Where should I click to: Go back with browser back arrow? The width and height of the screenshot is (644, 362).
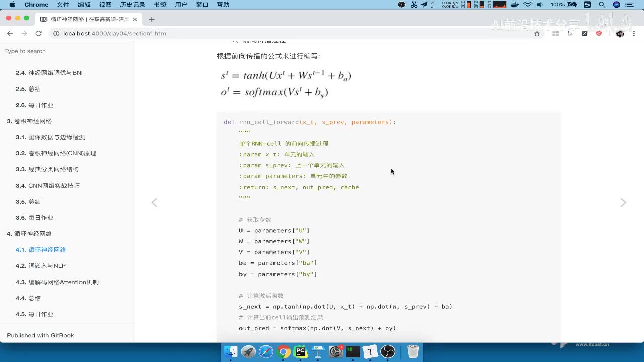coord(10,33)
